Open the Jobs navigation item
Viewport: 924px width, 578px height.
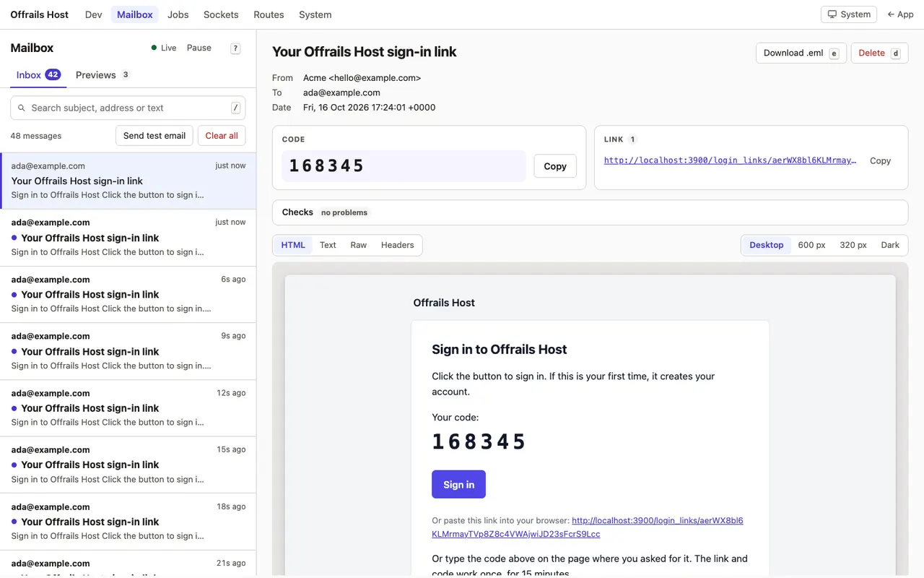click(x=178, y=14)
